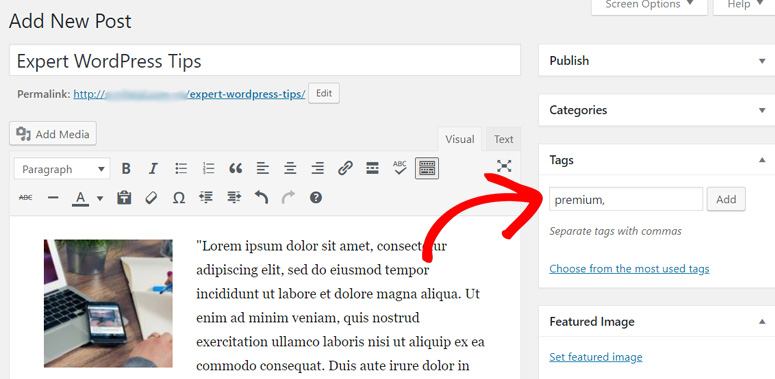Expand the Categories panel
This screenshot has height=379, width=775.
pos(762,110)
